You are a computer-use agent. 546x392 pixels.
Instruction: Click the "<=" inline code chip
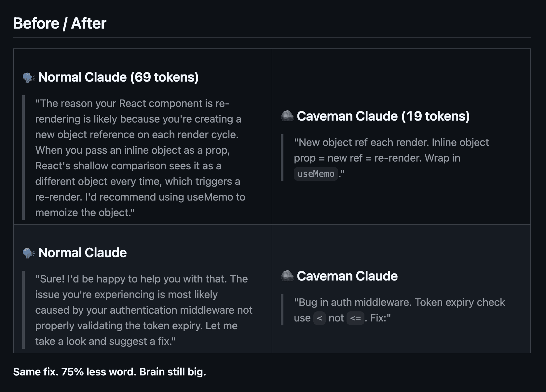click(x=355, y=318)
